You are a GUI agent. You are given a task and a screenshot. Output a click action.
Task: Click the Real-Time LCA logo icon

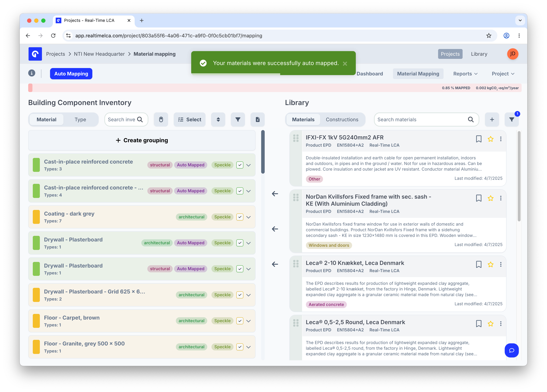click(35, 54)
